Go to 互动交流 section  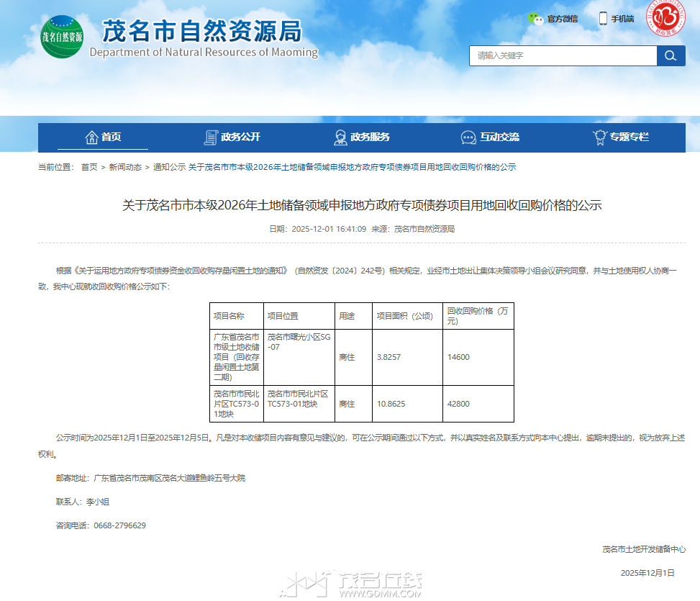click(499, 137)
